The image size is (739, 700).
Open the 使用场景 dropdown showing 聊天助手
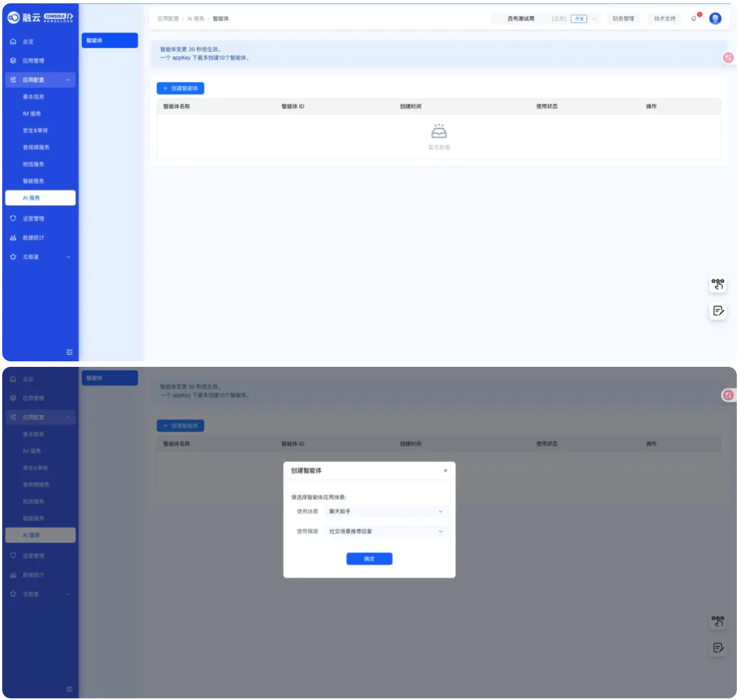coord(386,511)
